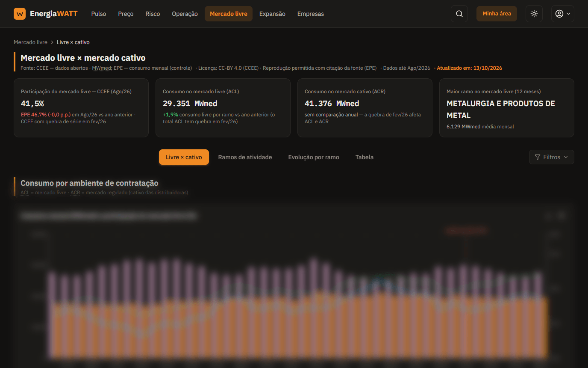Expand the Filtros dropdown
The image size is (588, 368).
coord(551,157)
